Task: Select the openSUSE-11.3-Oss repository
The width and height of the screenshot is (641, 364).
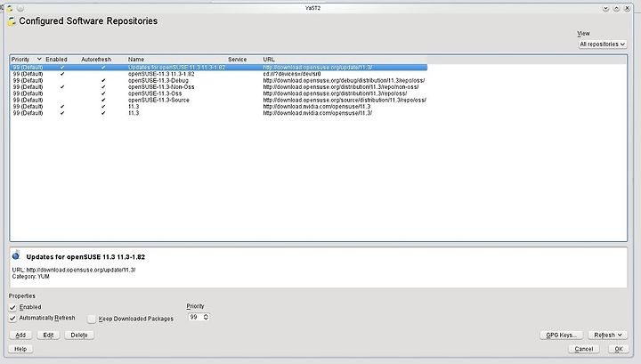Action: pyautogui.click(x=219, y=93)
